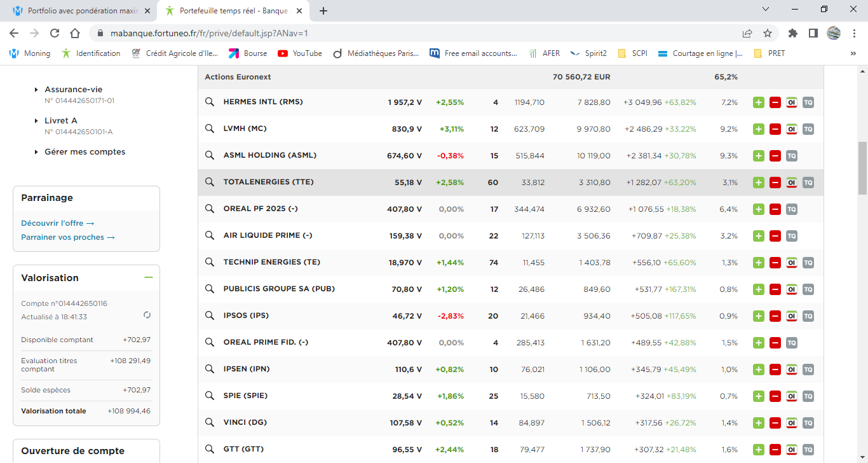Click TQ icon in ASML HOLDING row
The image size is (868, 463).
(792, 156)
